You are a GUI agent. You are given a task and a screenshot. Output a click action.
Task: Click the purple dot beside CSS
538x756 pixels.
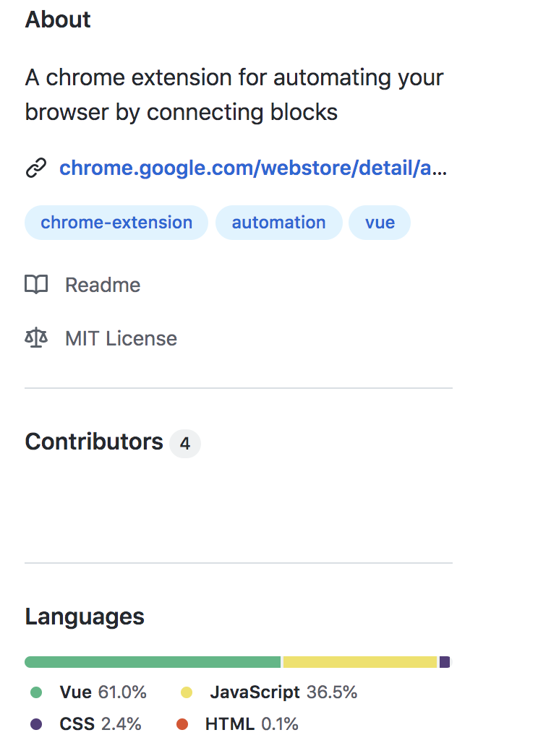pos(36,724)
